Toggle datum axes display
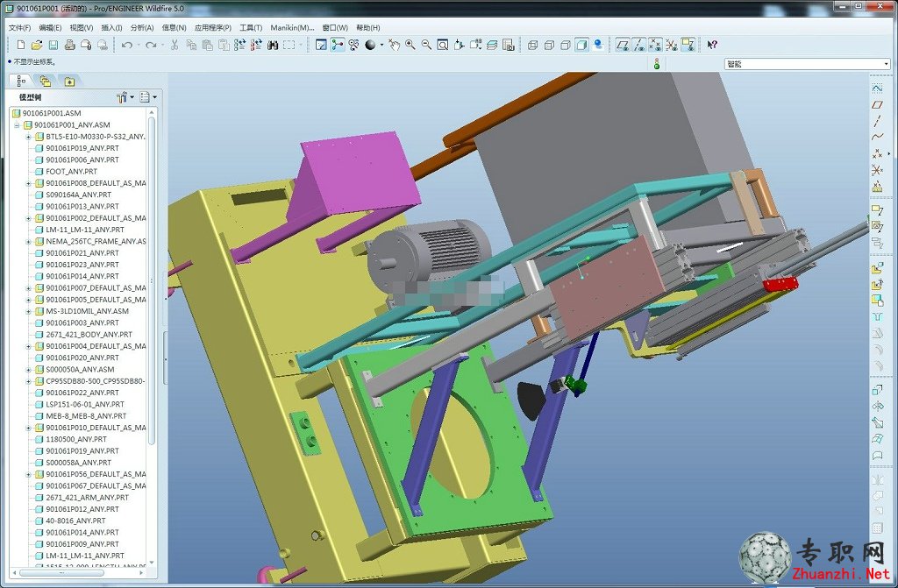 [x=639, y=45]
